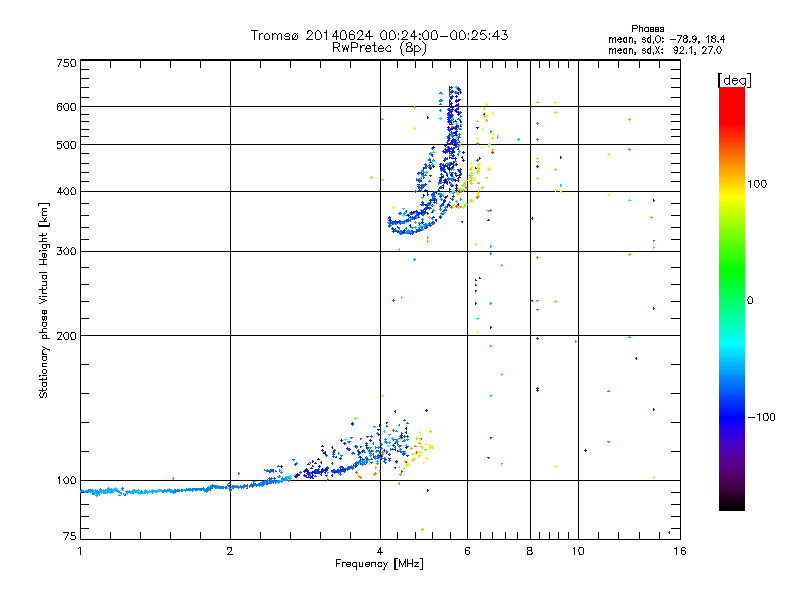
Task: Click the colorbar tick label '-100'
Action: pyautogui.click(x=761, y=417)
